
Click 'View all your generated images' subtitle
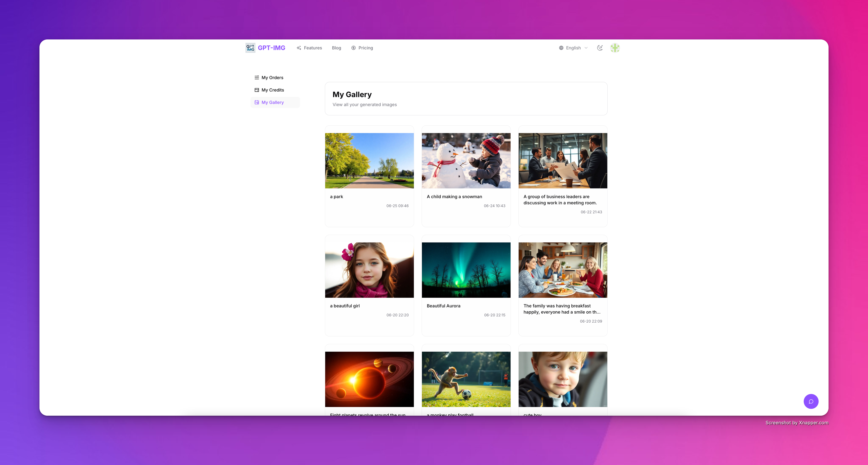(364, 105)
